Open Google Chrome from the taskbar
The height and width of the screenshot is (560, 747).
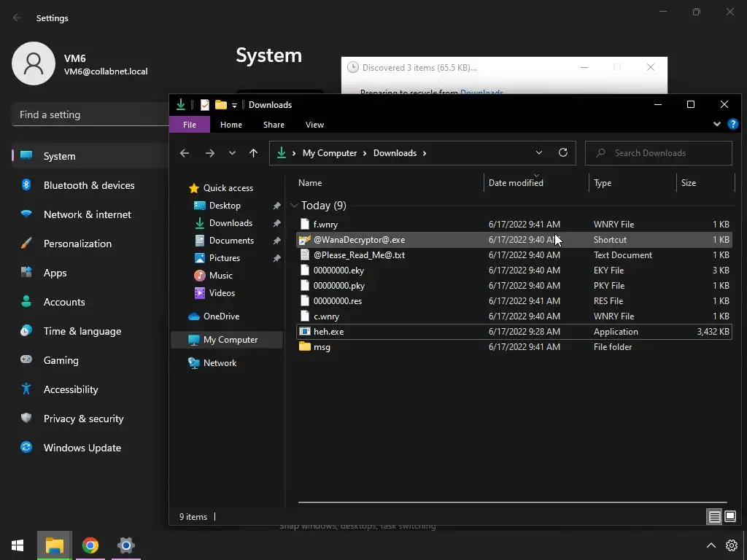[90, 545]
